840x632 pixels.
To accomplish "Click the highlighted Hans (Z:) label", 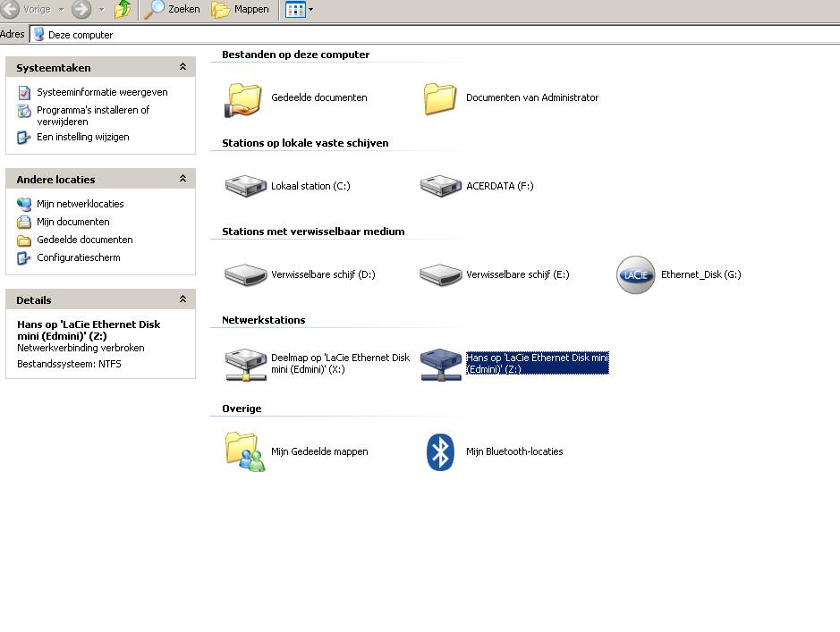I will [x=538, y=363].
